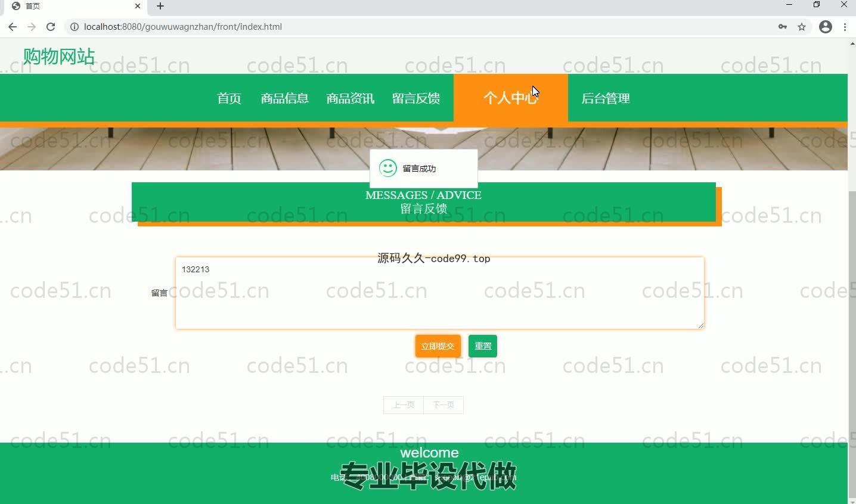The width and height of the screenshot is (856, 504).
Task: Close the 首页 browser tab
Action: 138,6
